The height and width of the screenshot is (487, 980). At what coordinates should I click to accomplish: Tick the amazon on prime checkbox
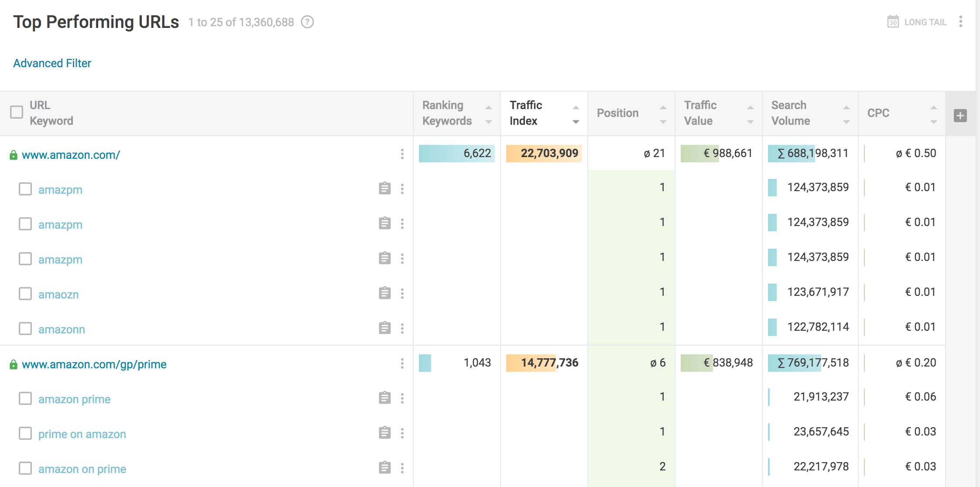point(25,468)
